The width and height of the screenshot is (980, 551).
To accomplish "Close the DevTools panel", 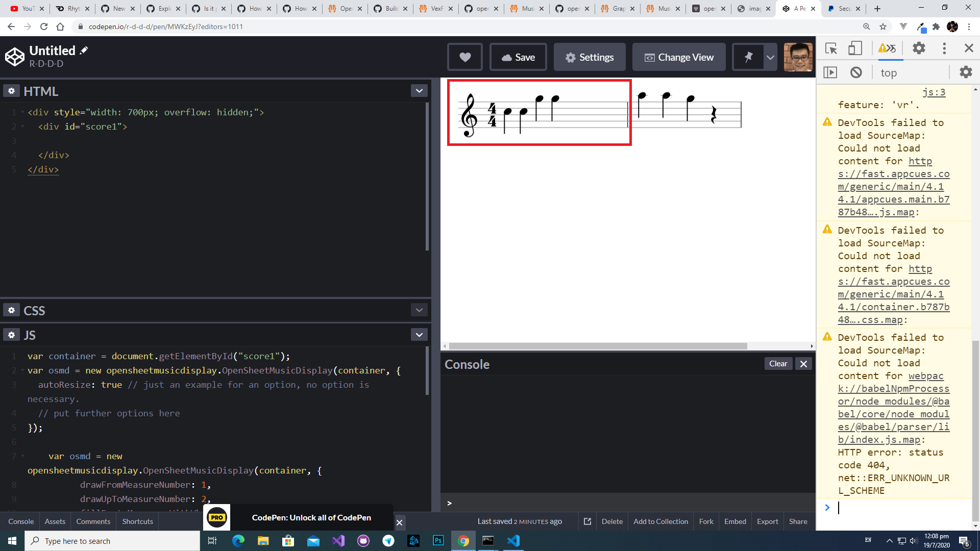I will pyautogui.click(x=969, y=48).
